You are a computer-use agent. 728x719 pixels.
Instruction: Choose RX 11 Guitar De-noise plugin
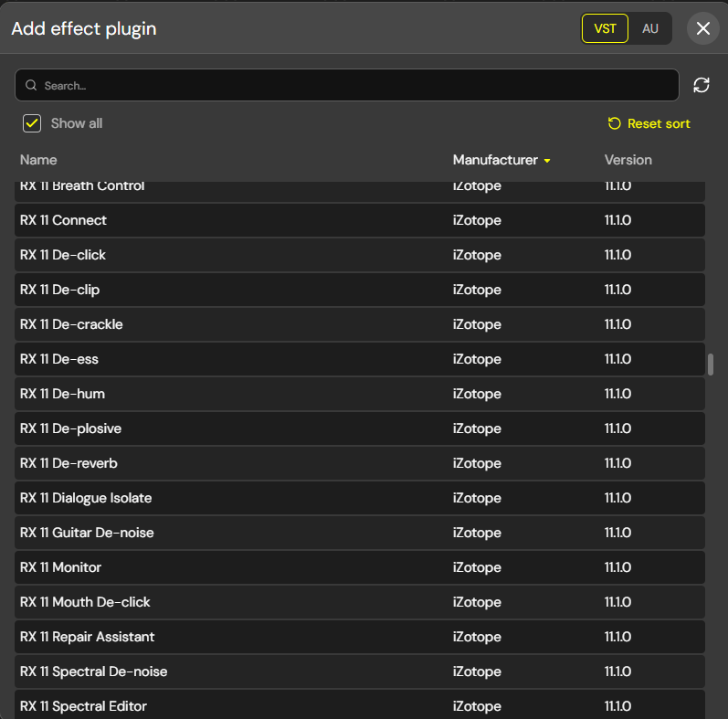[360, 533]
